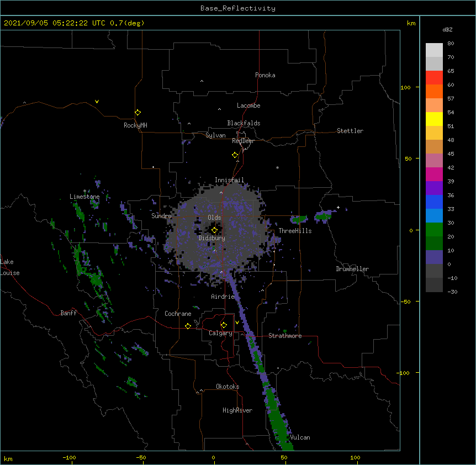Click the white asterisk east of RedDeer

click(277, 167)
